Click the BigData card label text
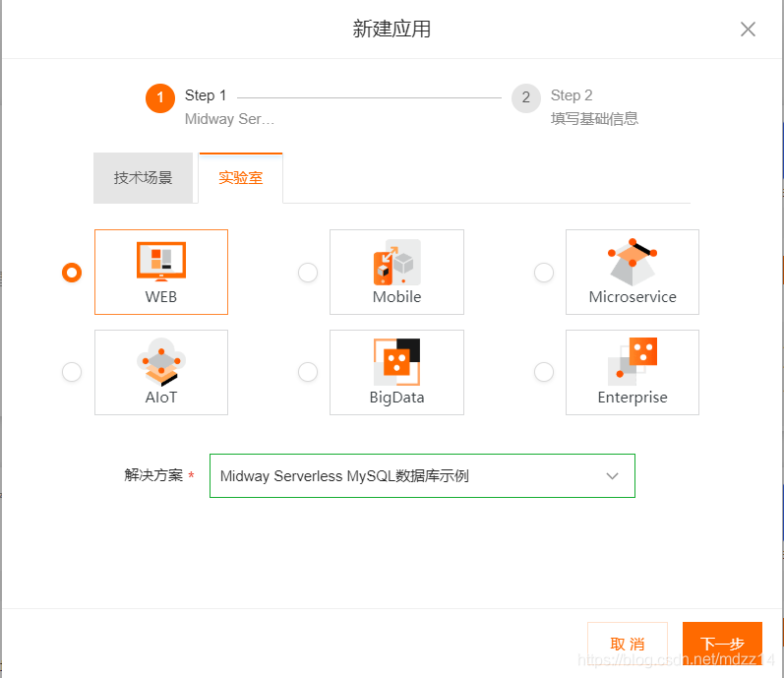This screenshot has height=678, width=784. pyautogui.click(x=397, y=398)
